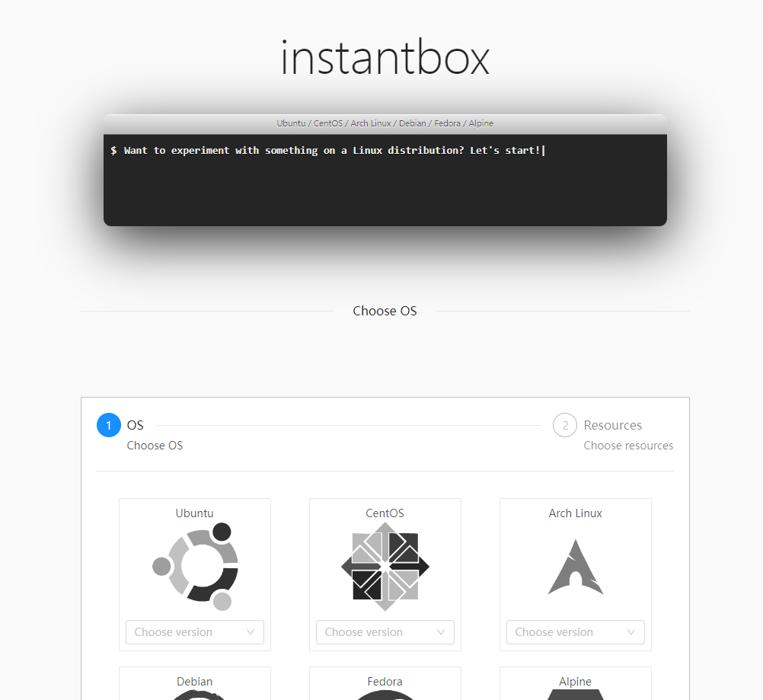
Task: Select the Alpine link in the terminal header
Action: point(480,123)
